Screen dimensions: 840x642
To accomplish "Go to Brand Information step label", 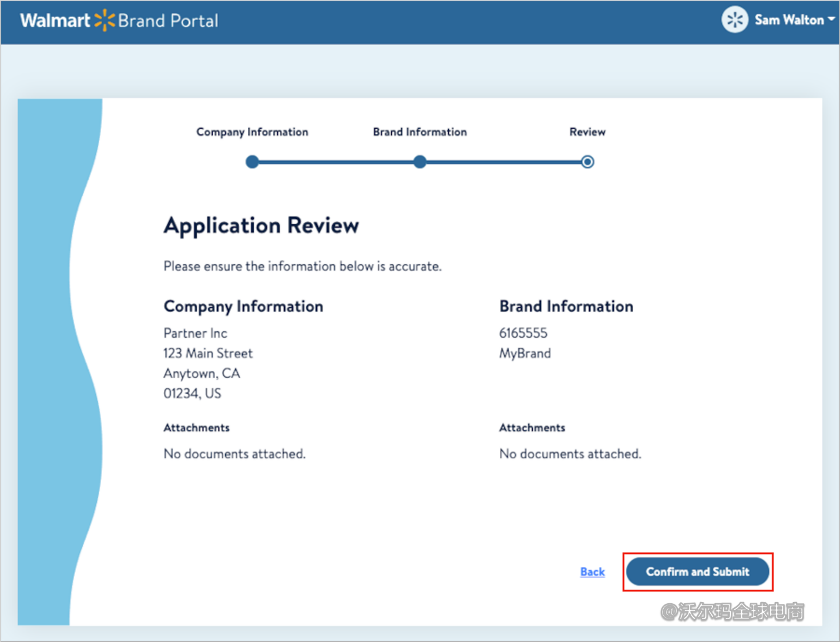I will pyautogui.click(x=419, y=132).
